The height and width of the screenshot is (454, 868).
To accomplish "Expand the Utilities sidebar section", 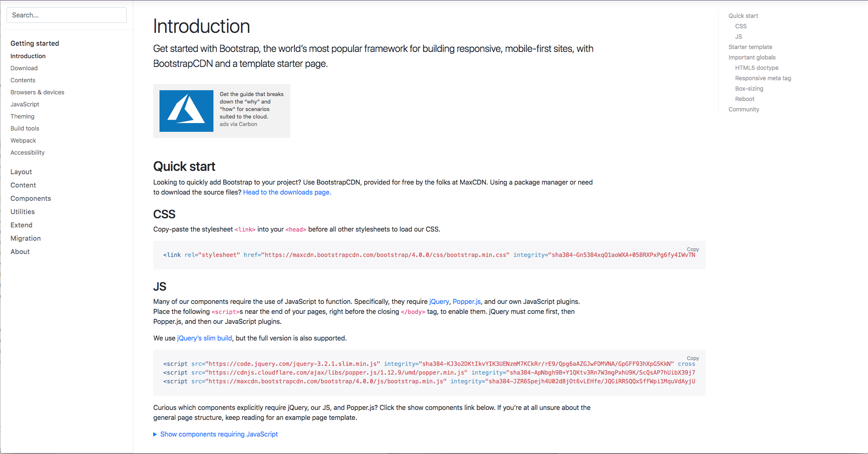I will (x=22, y=212).
